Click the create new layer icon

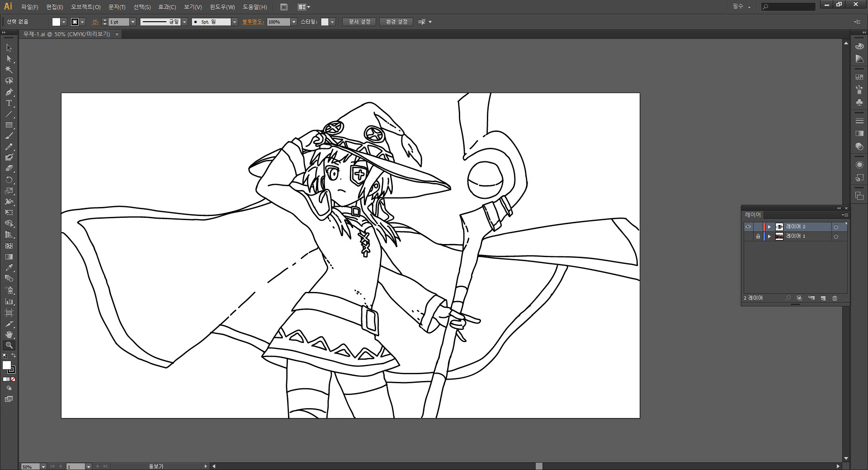point(823,298)
